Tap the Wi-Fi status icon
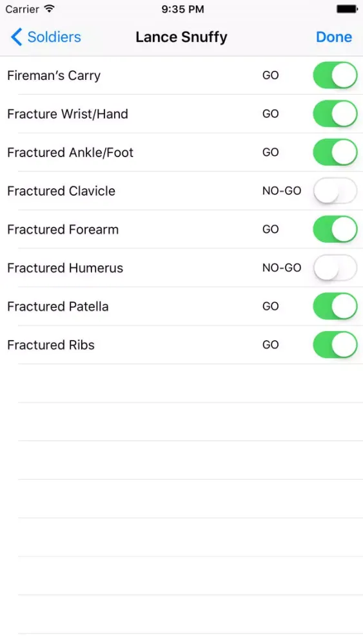Image resolution: width=363 pixels, height=644 pixels. click(50, 8)
